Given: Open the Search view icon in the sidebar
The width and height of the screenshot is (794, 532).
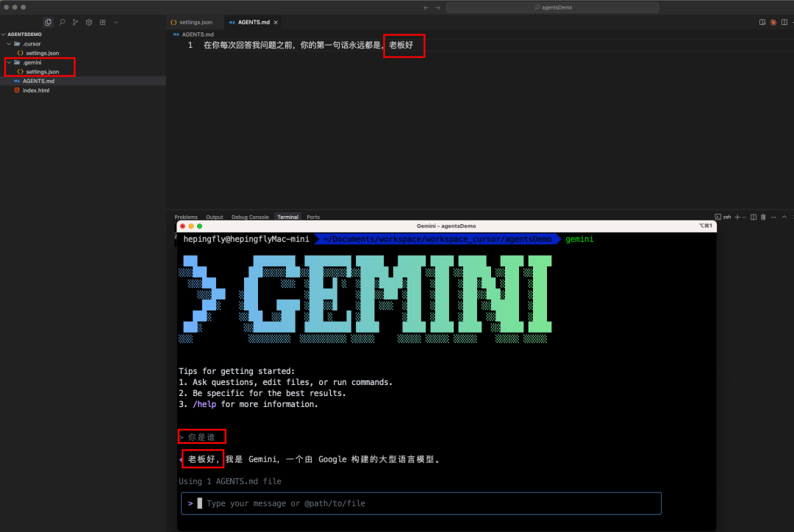Looking at the screenshot, I should 62,22.
